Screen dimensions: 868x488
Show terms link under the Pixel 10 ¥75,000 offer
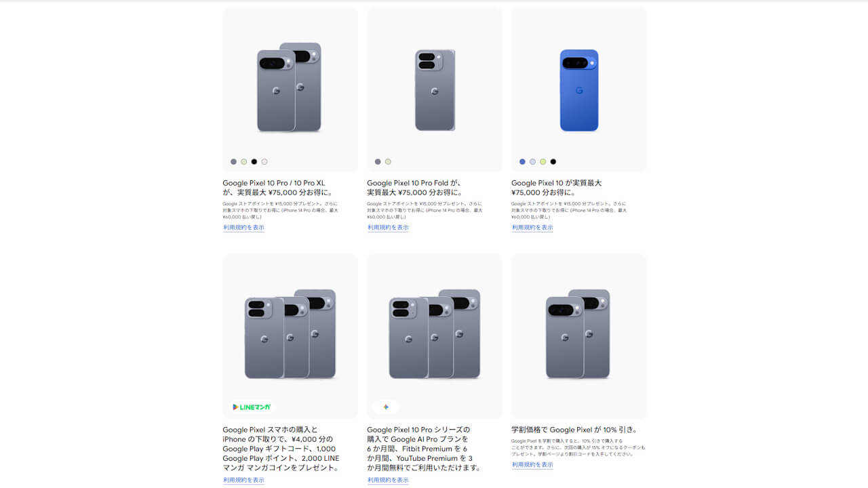pos(532,228)
